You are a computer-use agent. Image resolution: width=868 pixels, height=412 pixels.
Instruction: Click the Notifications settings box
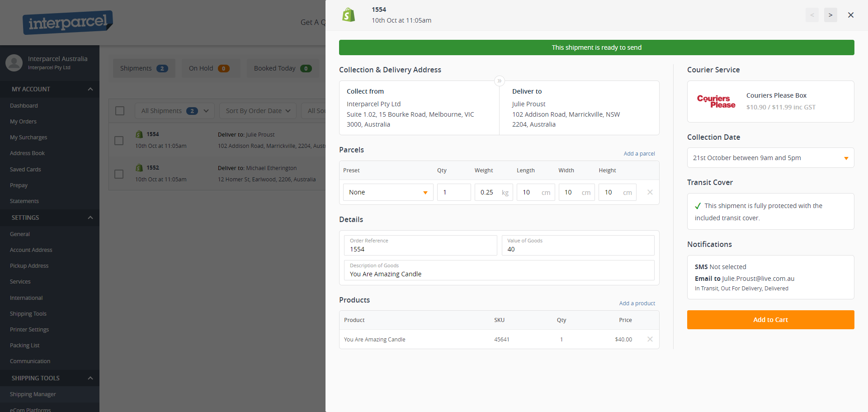770,277
